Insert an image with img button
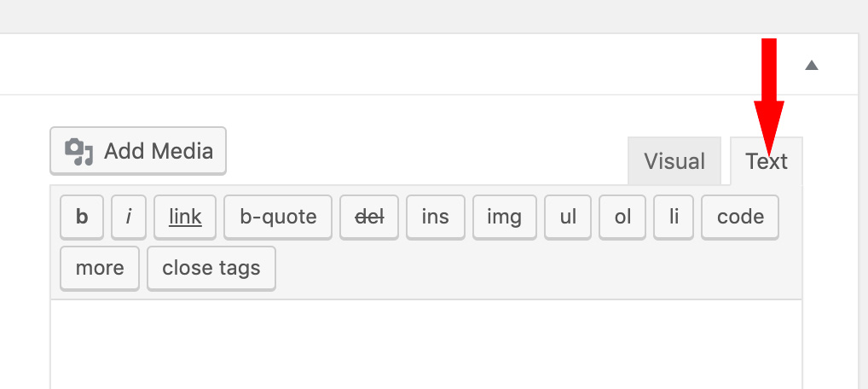The image size is (868, 389). 504,217
